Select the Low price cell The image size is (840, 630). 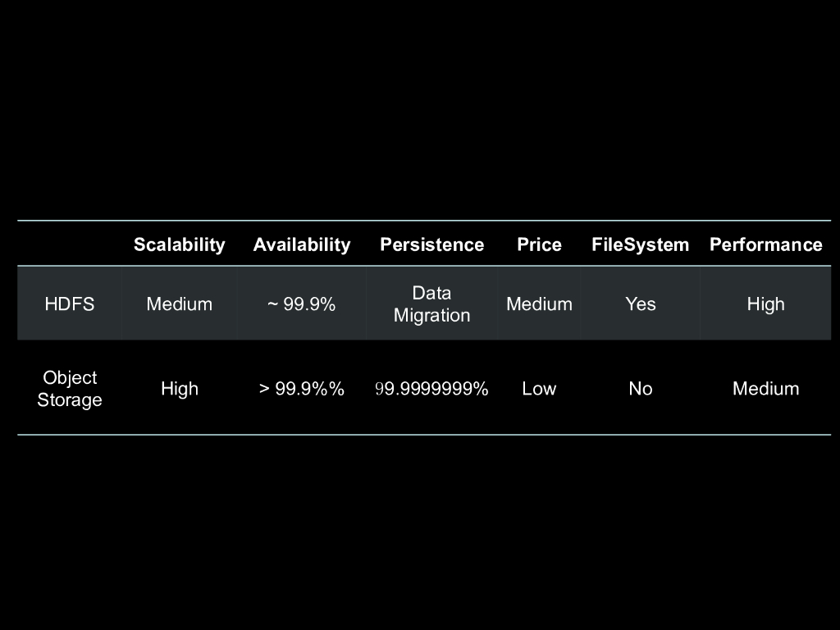point(539,389)
